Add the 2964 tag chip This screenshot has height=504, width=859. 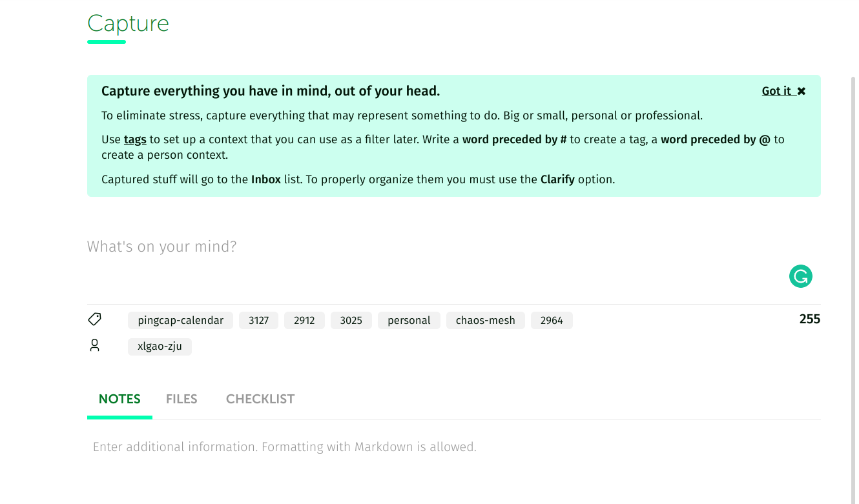click(552, 320)
